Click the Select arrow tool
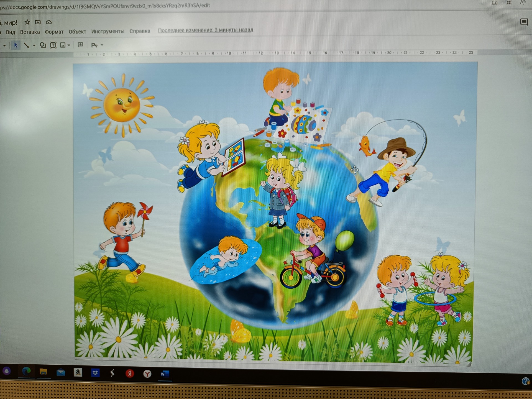The width and height of the screenshot is (532, 399). coord(16,45)
